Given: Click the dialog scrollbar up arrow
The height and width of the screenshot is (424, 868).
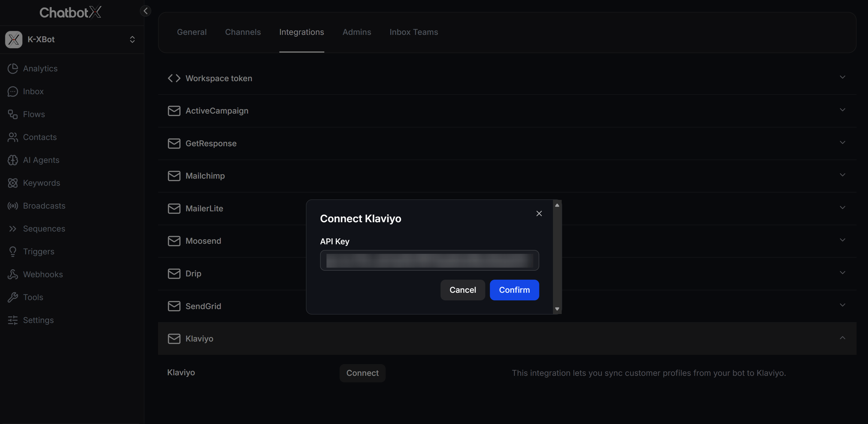Looking at the screenshot, I should click(557, 205).
